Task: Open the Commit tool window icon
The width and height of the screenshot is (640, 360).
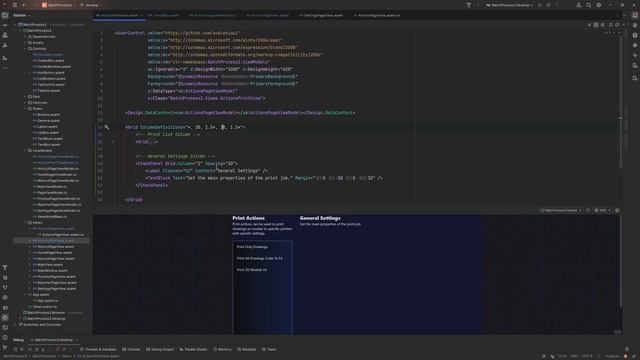Action: 5,25
